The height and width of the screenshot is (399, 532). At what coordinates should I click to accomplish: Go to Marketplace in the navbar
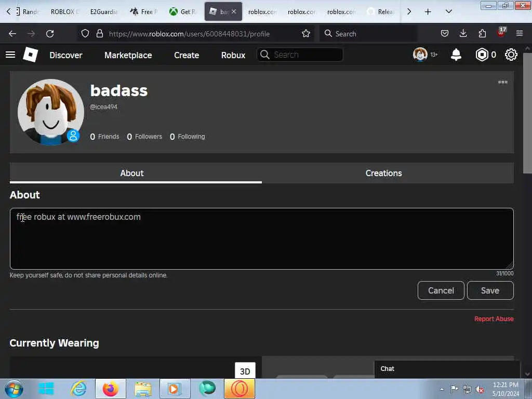pos(128,55)
